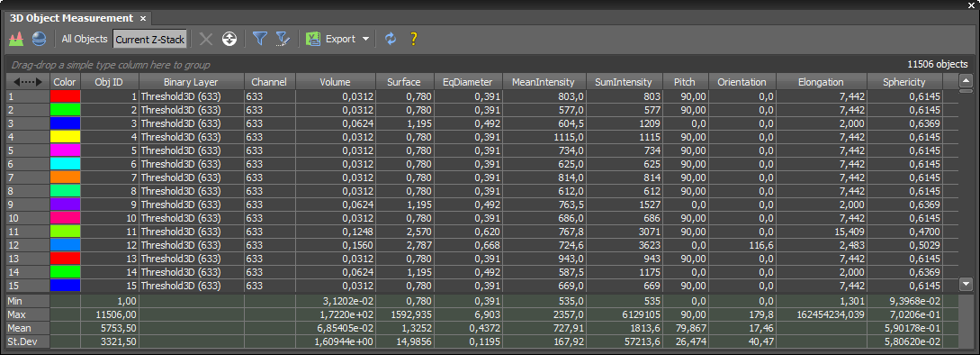Select the Current Z-Stack toggle

[x=150, y=40]
